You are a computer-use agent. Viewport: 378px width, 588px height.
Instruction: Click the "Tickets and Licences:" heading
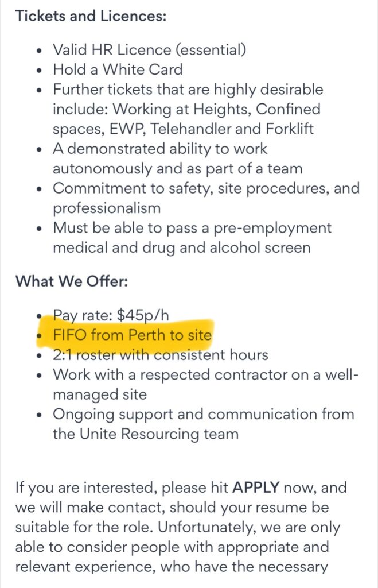91,16
